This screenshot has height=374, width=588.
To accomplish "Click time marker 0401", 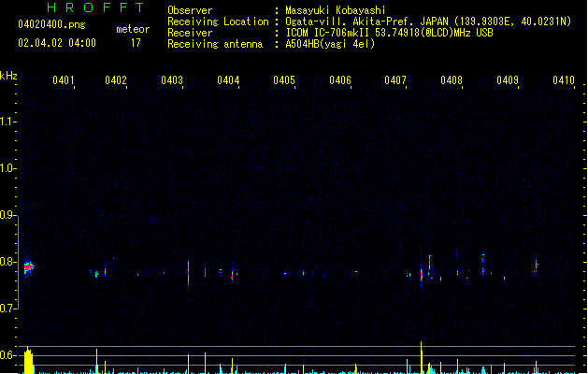I will [x=63, y=80].
